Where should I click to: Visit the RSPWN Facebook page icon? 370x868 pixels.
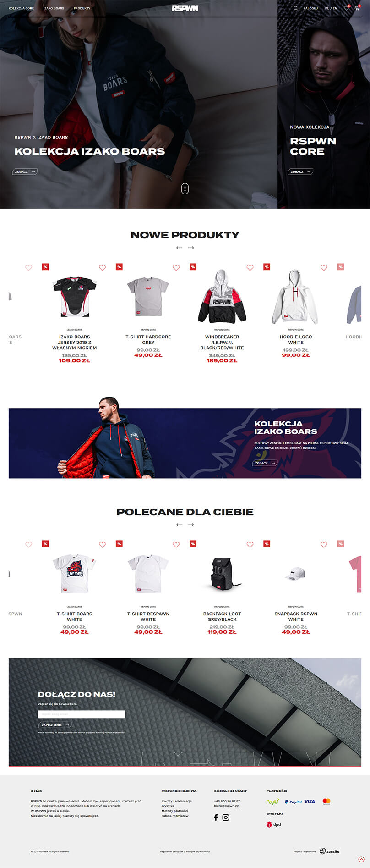[x=216, y=817]
